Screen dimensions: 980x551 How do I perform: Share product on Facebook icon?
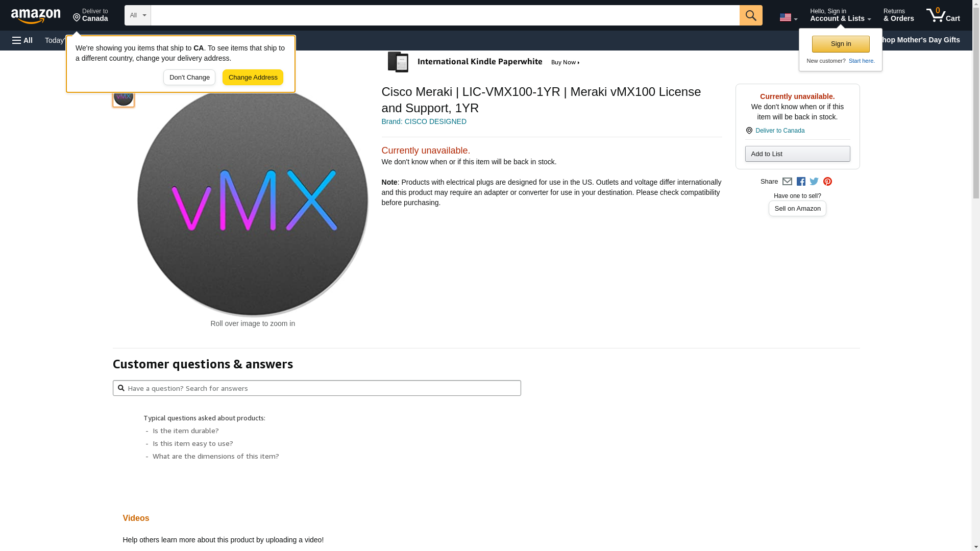pos(801,182)
